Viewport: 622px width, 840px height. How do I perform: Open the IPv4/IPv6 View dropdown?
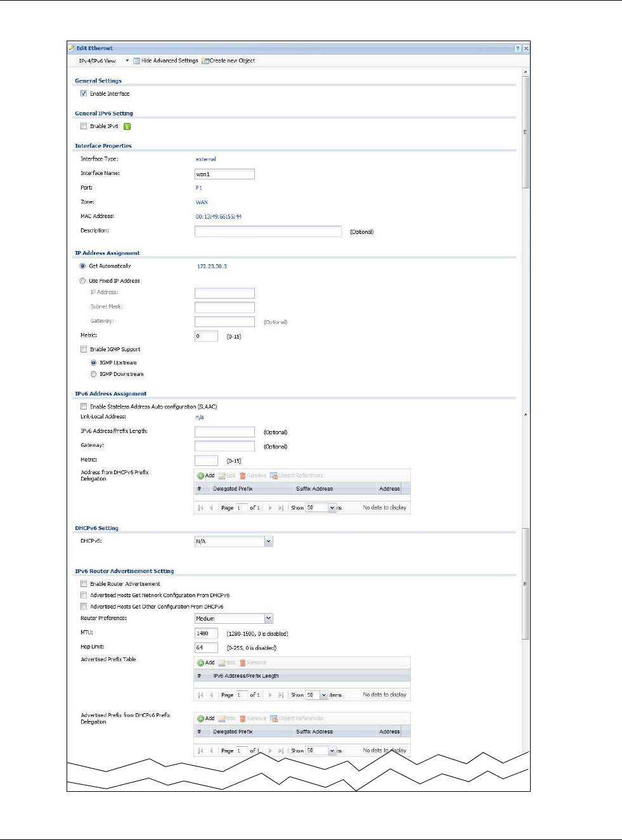tap(103, 61)
